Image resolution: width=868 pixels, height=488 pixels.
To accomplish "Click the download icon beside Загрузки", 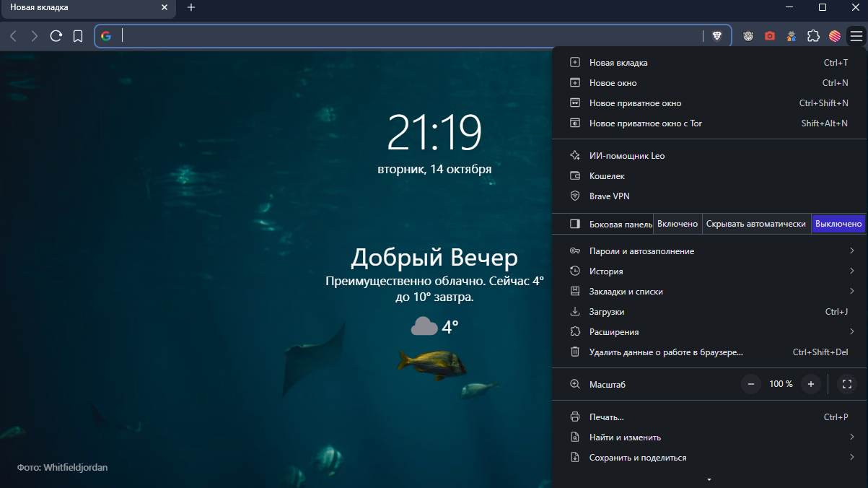I will click(575, 311).
